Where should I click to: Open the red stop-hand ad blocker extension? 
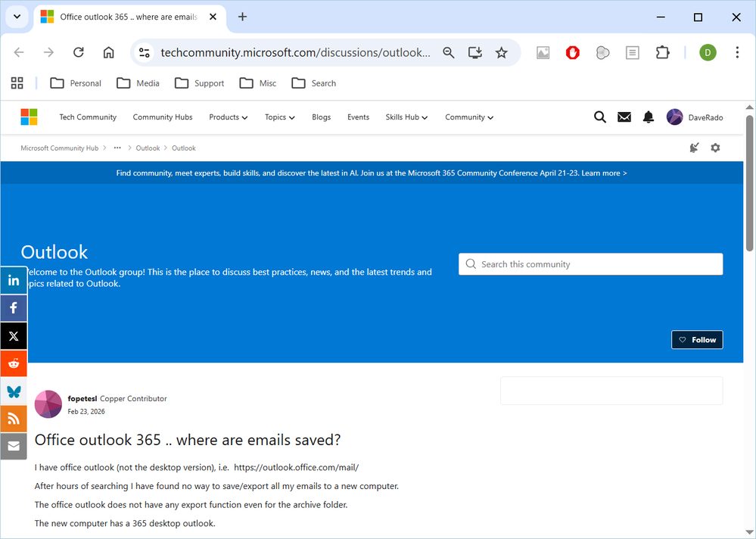click(x=573, y=52)
